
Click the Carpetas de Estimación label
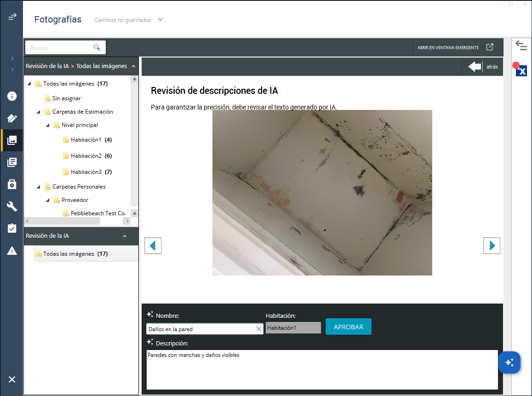tap(82, 112)
